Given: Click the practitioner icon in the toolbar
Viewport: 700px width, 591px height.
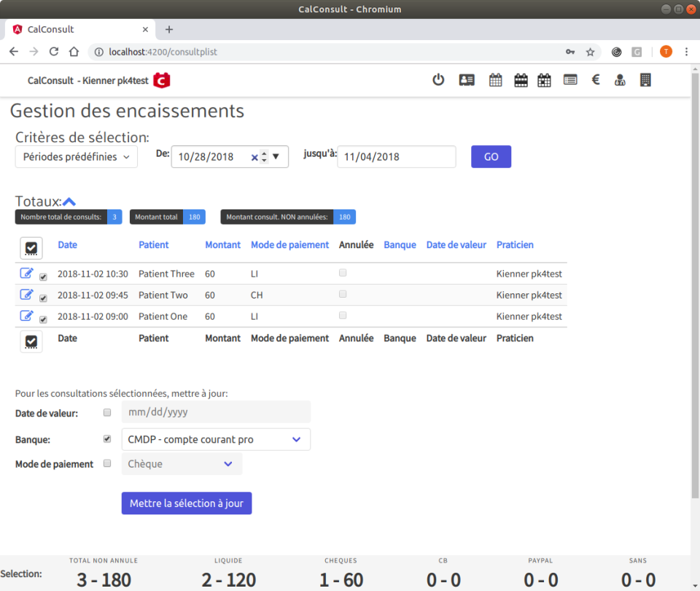Looking at the screenshot, I should 620,80.
